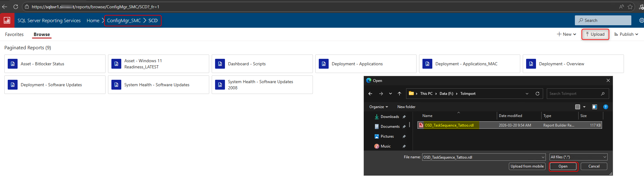This screenshot has height=178, width=644.
Task: Open the Organize menu in dialog
Action: pyautogui.click(x=378, y=107)
